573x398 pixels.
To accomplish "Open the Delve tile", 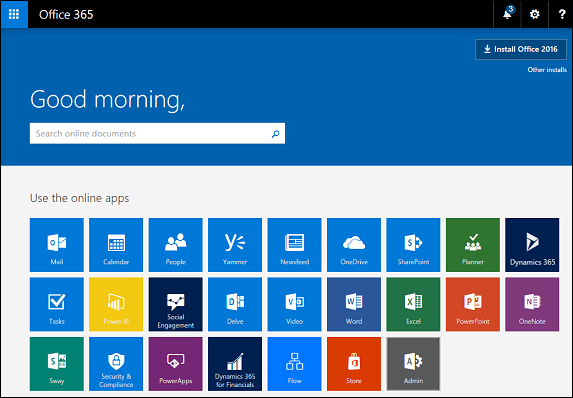I will point(235,304).
